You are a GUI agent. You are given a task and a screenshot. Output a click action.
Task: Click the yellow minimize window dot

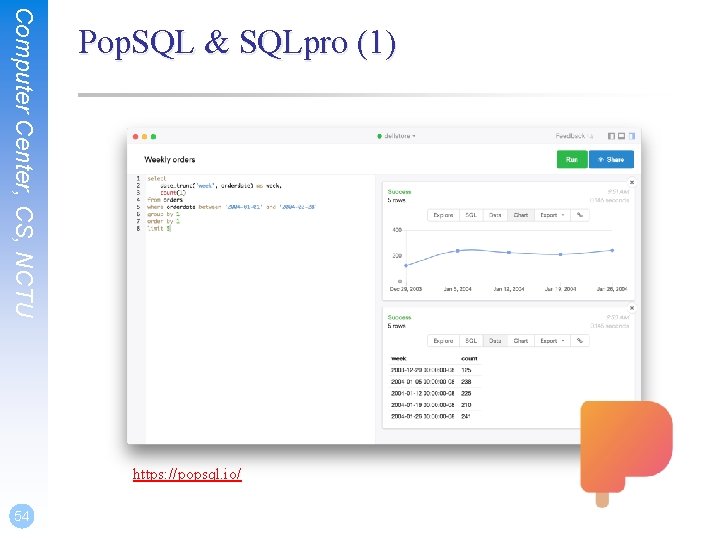tap(145, 136)
